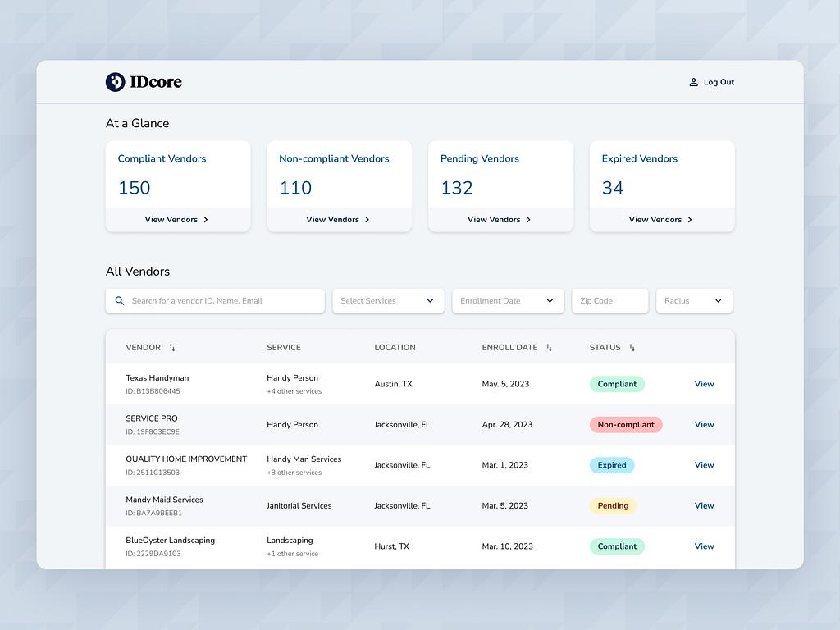Click vendor name Texas Handyman
This screenshot has width=840, height=630.
[x=157, y=378]
